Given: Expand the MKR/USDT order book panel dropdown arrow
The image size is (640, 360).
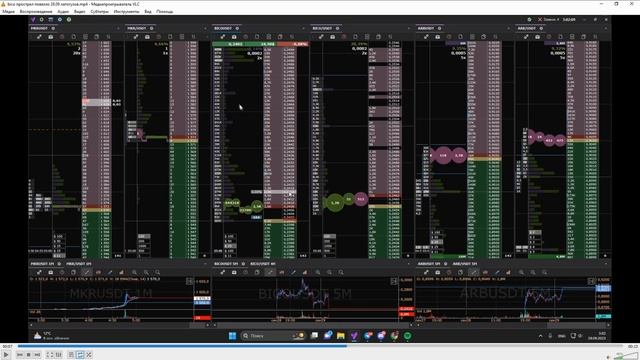Looking at the screenshot, I should tap(205, 28).
